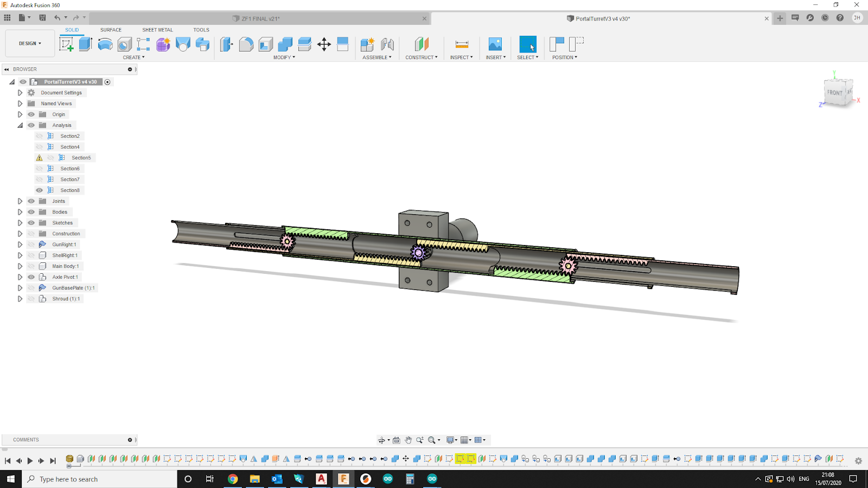Jump to the timeline end

[x=53, y=461]
